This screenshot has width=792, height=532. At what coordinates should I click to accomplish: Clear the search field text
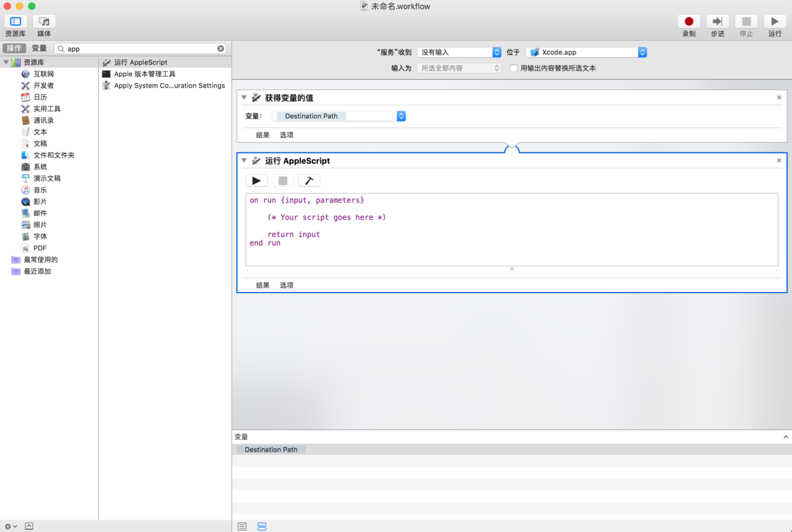(221, 49)
